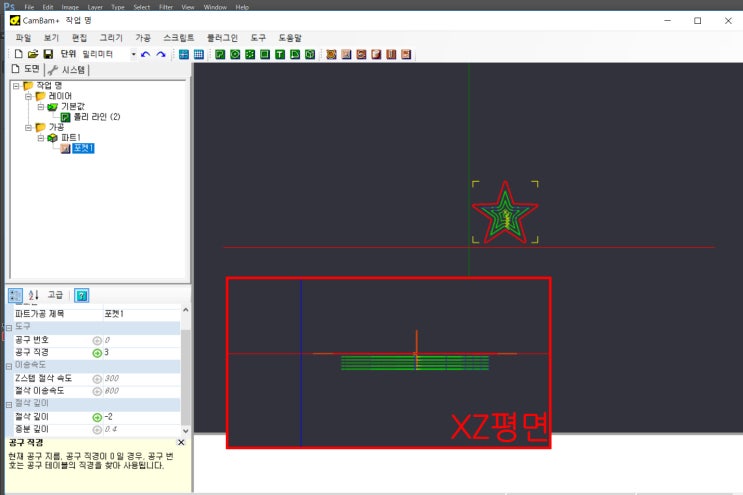Image resolution: width=743 pixels, height=495 pixels.
Task: Select the arc drawing tool
Action: coord(295,54)
